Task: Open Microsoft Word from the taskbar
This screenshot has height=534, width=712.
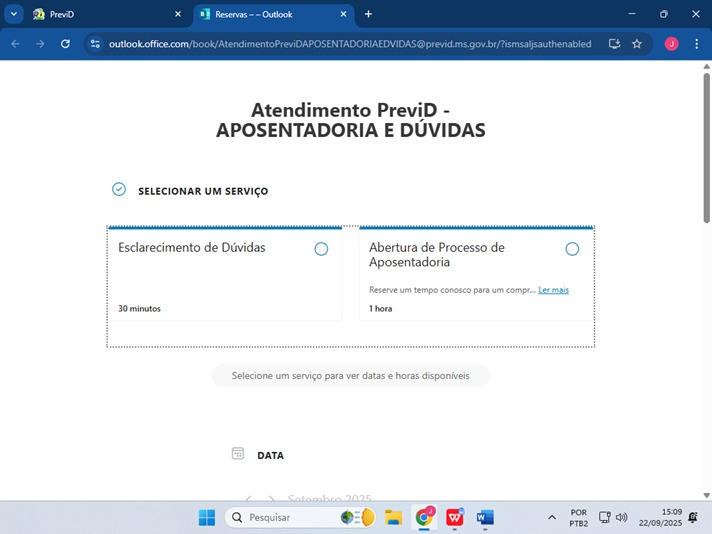Action: pos(485,518)
